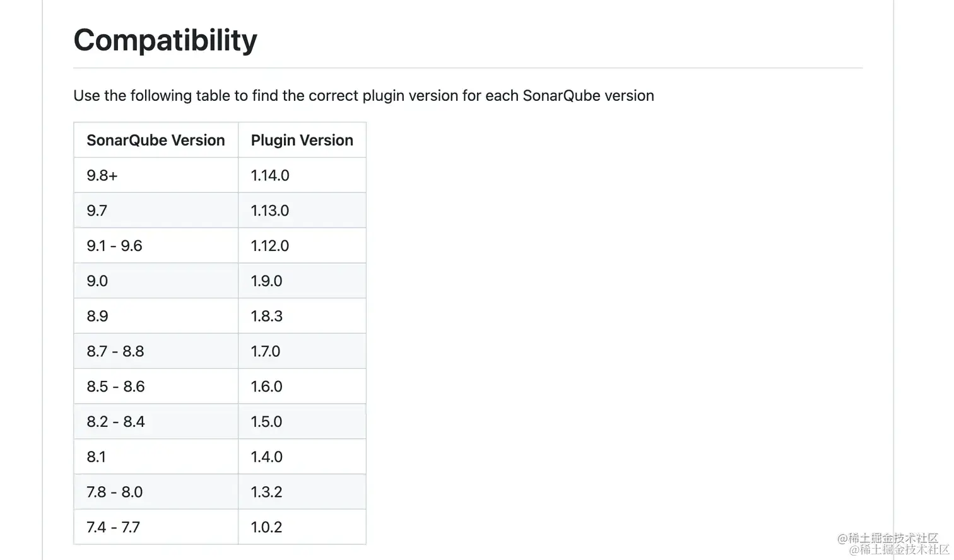Select the 9.7 version cell
954x560 pixels.
coord(156,211)
